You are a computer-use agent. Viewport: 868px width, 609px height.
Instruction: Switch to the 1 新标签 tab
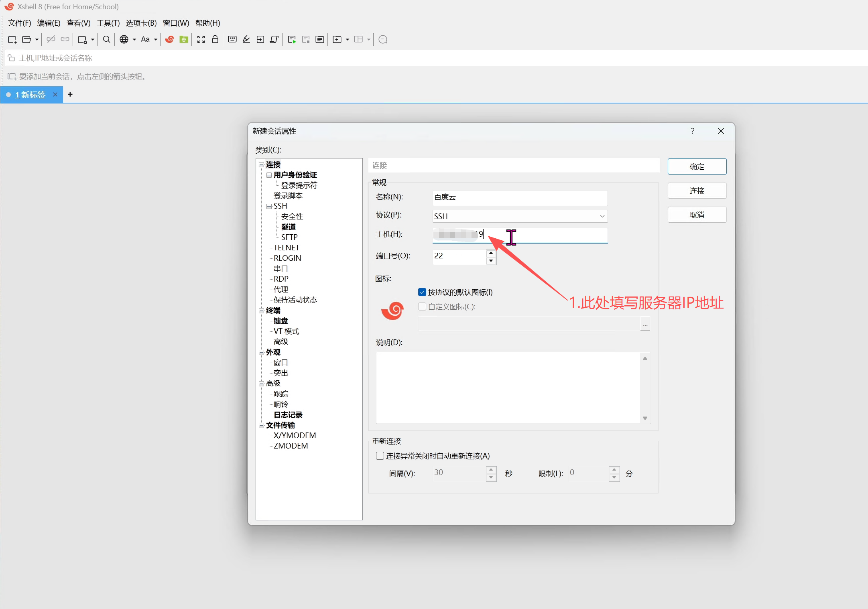click(x=30, y=95)
